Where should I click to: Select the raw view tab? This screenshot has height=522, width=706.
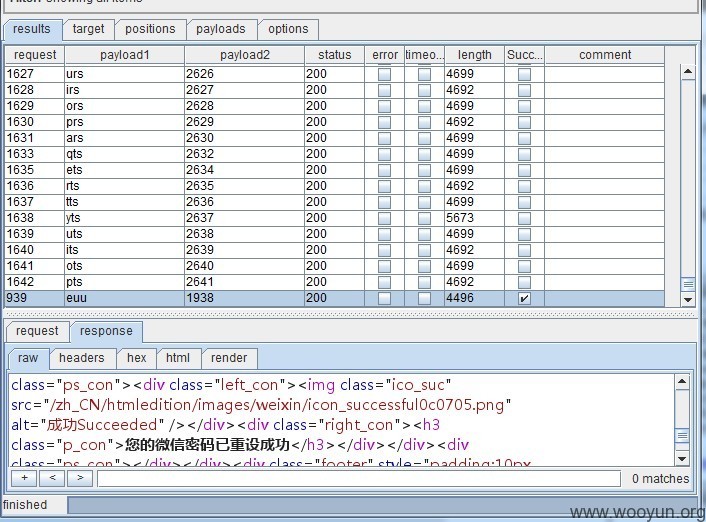(28, 359)
